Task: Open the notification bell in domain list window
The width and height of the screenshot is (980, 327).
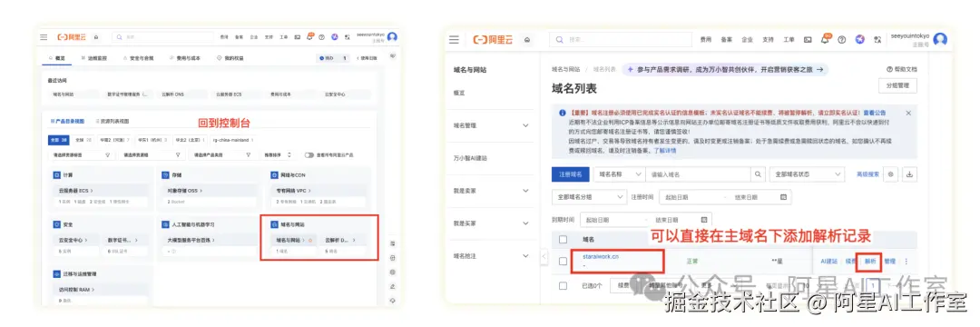Action: (825, 39)
